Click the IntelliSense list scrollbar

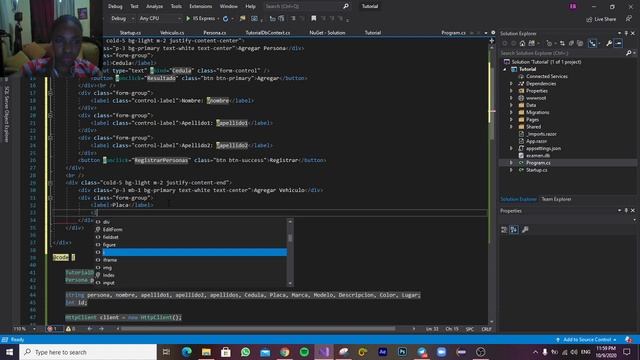pos(290,252)
